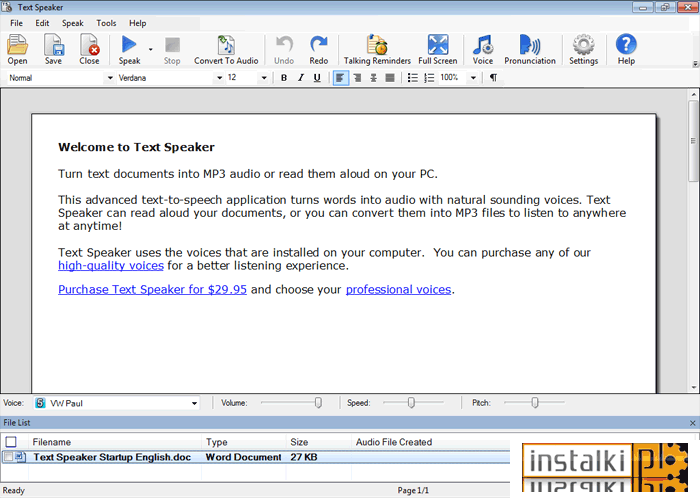Open the File menu
Viewport: 700px width, 498px height.
pyautogui.click(x=17, y=23)
